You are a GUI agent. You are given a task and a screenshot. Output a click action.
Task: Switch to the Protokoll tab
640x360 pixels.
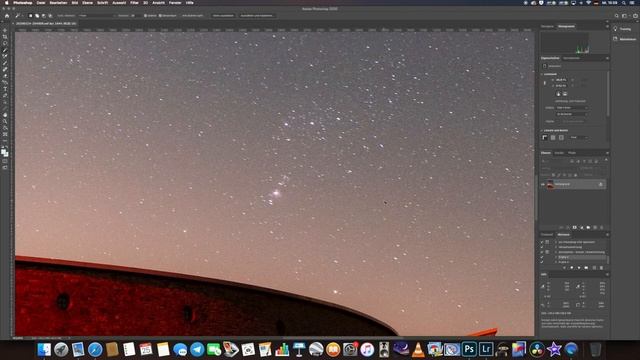[x=547, y=235]
